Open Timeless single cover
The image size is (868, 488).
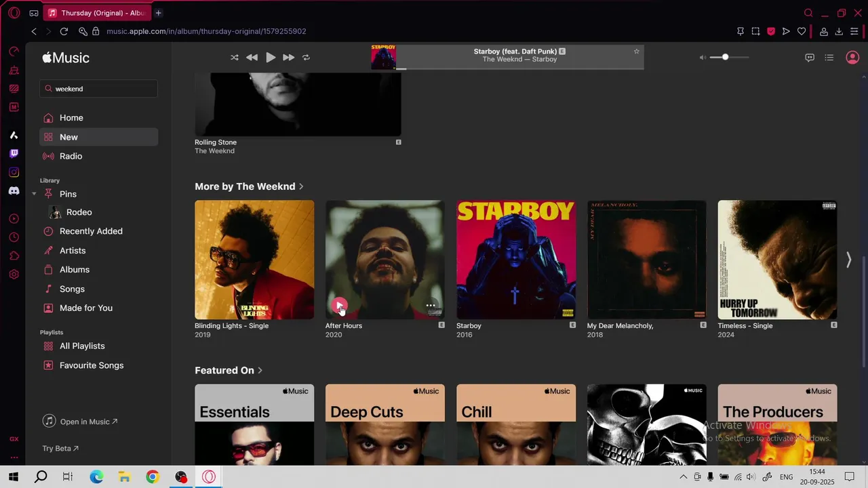pyautogui.click(x=777, y=260)
